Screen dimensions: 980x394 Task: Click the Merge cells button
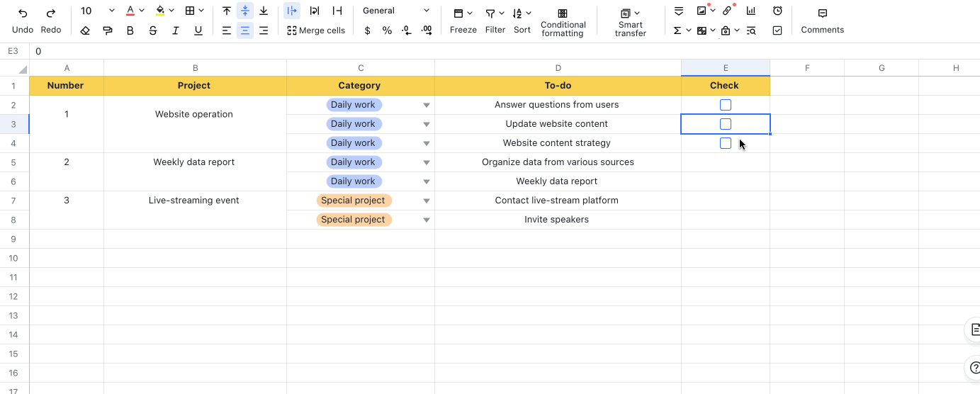[x=316, y=30]
